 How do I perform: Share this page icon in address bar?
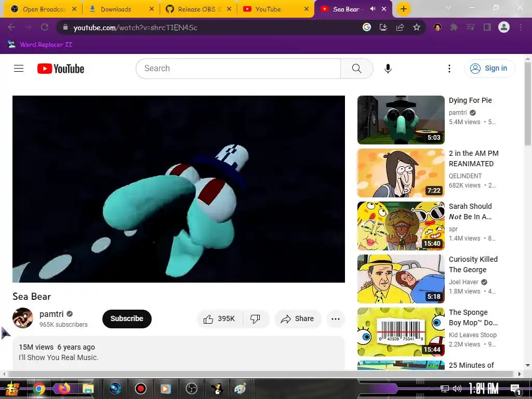click(400, 27)
